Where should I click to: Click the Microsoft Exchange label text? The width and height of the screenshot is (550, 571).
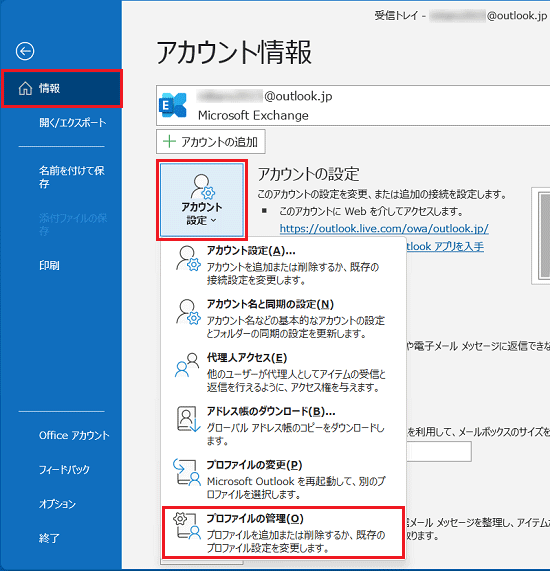point(253,115)
